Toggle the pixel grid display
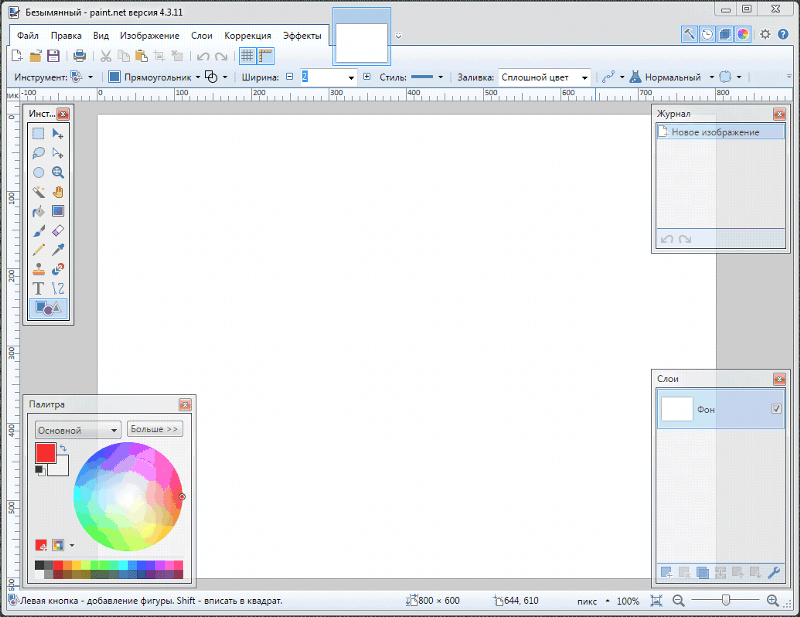 (247, 56)
